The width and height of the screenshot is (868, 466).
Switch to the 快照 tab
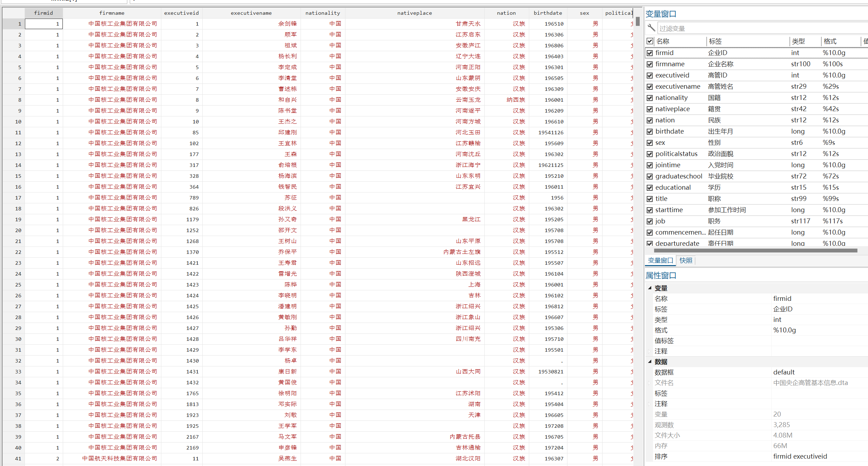(686, 261)
